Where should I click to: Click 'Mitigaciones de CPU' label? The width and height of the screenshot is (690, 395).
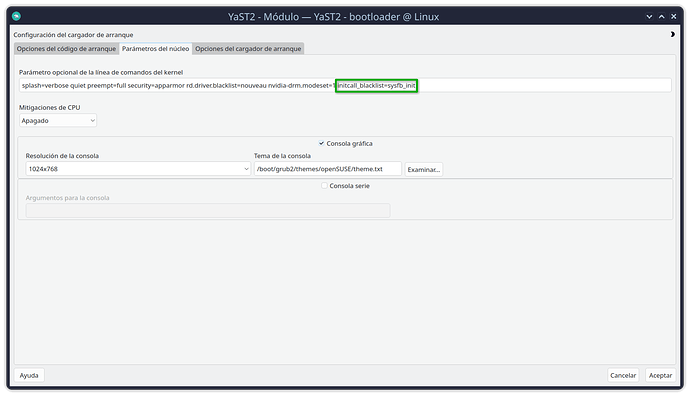coord(50,107)
